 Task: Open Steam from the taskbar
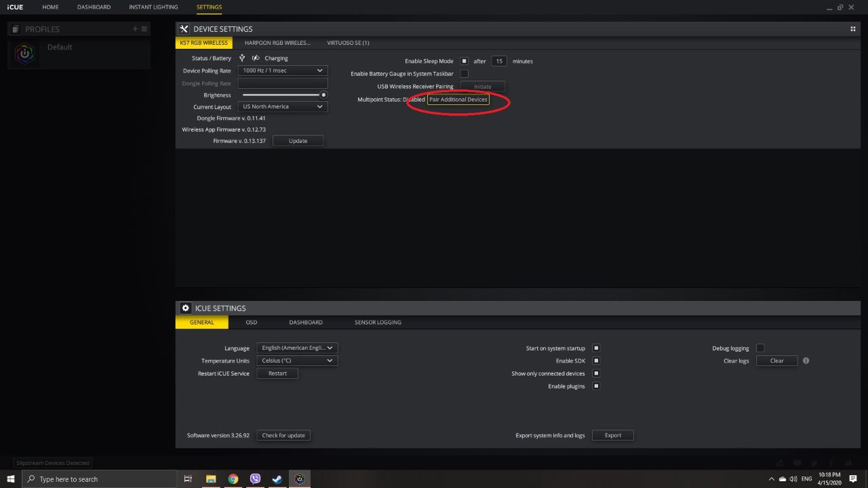tap(277, 479)
